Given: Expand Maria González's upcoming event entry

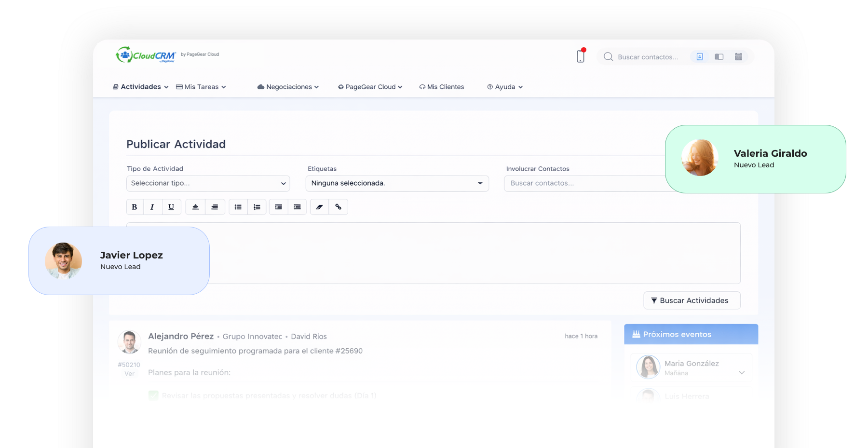Looking at the screenshot, I should [741, 373].
